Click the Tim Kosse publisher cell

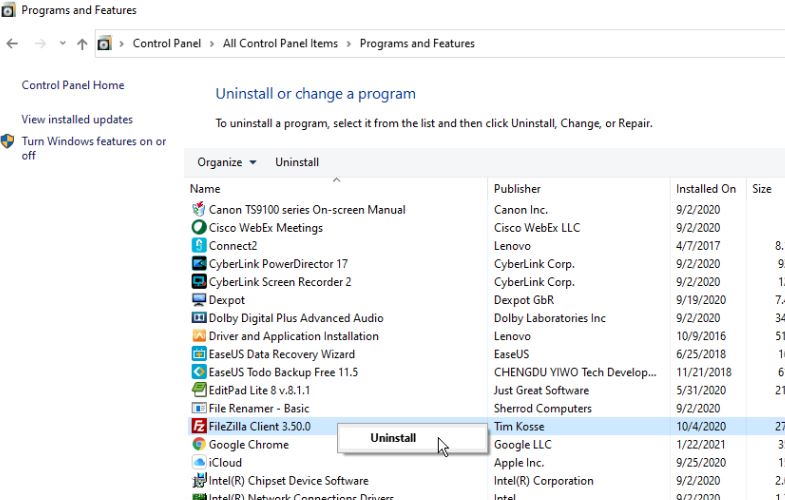click(x=519, y=426)
